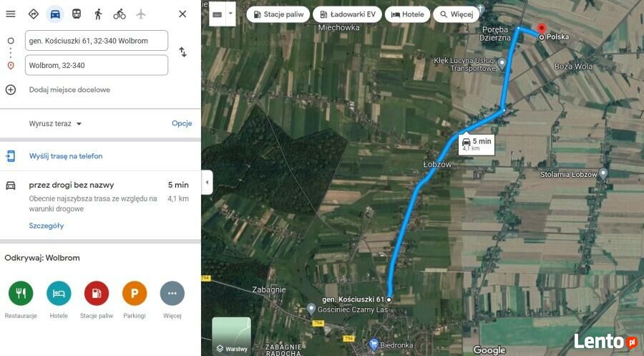
Task: Open the hamburger main menu
Action: coord(11,14)
